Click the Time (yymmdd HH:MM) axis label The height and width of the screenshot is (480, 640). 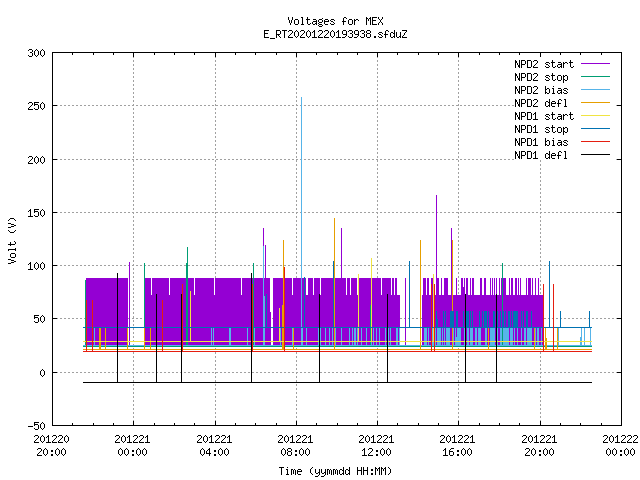click(x=335, y=471)
